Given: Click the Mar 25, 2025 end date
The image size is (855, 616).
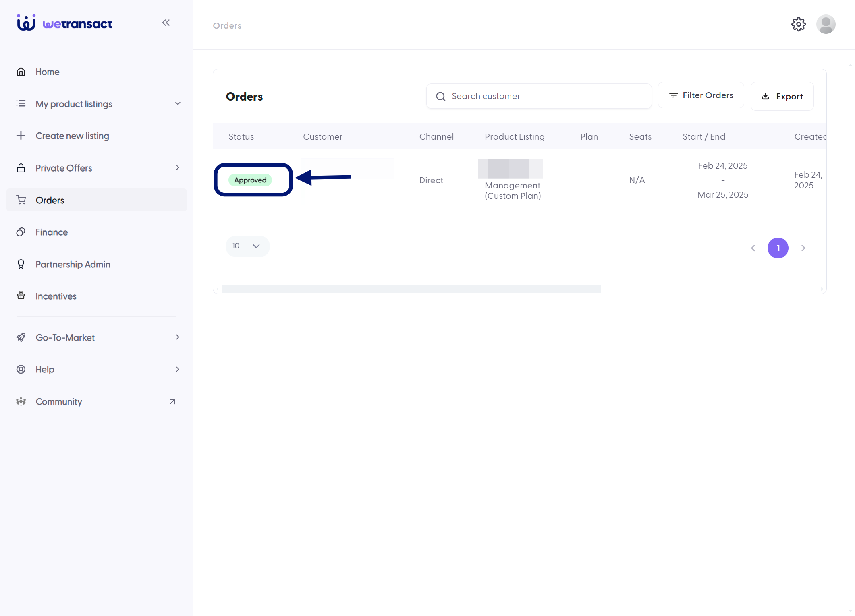Looking at the screenshot, I should point(723,194).
